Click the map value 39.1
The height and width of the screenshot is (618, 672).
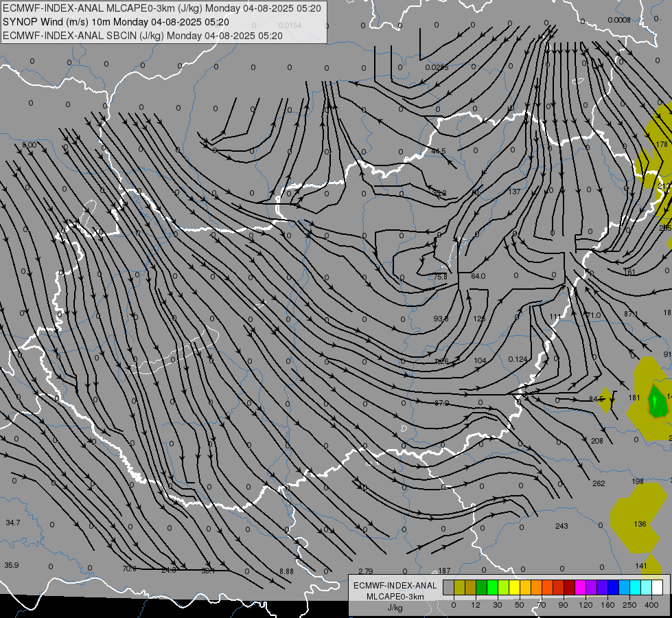[x=208, y=571]
